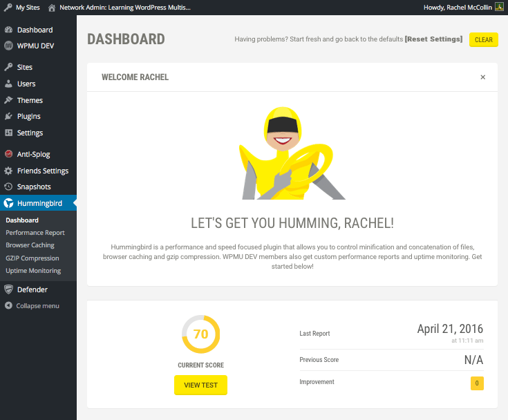Click the Last Report label
The width and height of the screenshot is (508, 420).
[314, 333]
